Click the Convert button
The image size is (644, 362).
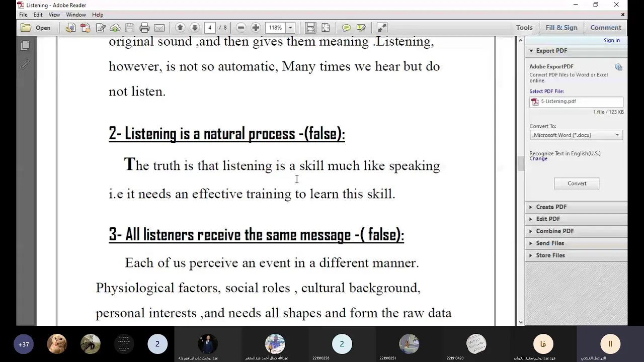point(577,184)
